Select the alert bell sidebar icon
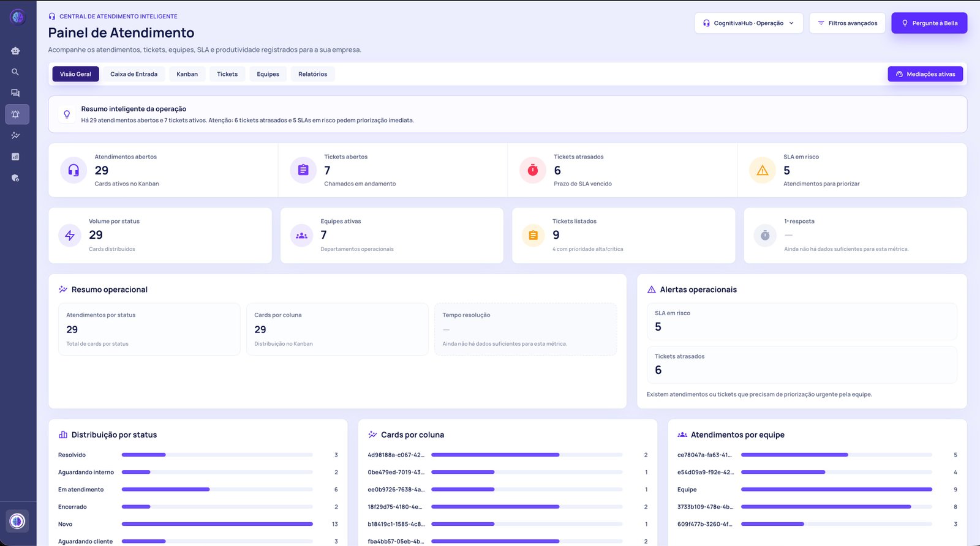980x546 pixels. point(17,114)
